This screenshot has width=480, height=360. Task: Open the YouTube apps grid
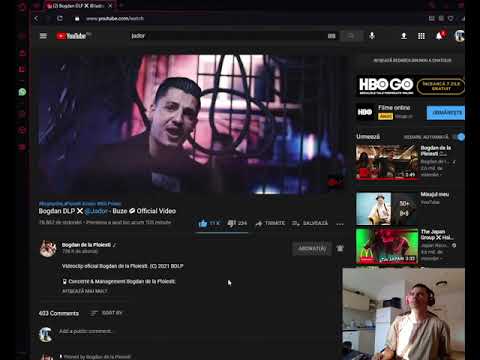[x=421, y=36]
